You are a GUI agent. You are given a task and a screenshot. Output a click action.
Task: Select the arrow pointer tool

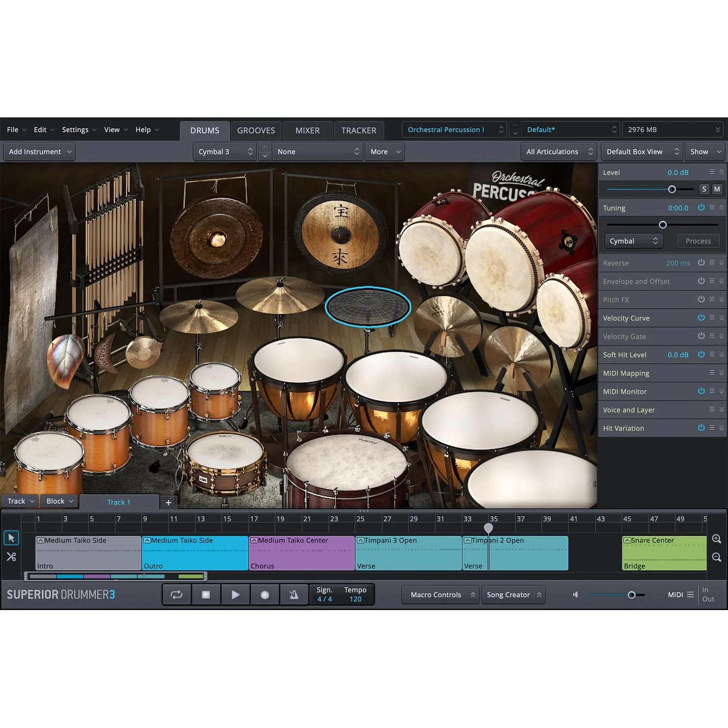[11, 538]
